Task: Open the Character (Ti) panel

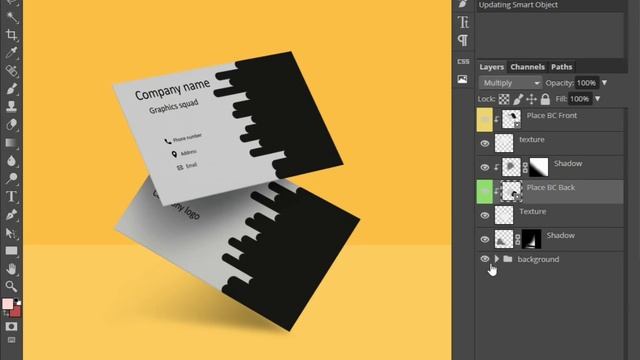Action: [463, 22]
